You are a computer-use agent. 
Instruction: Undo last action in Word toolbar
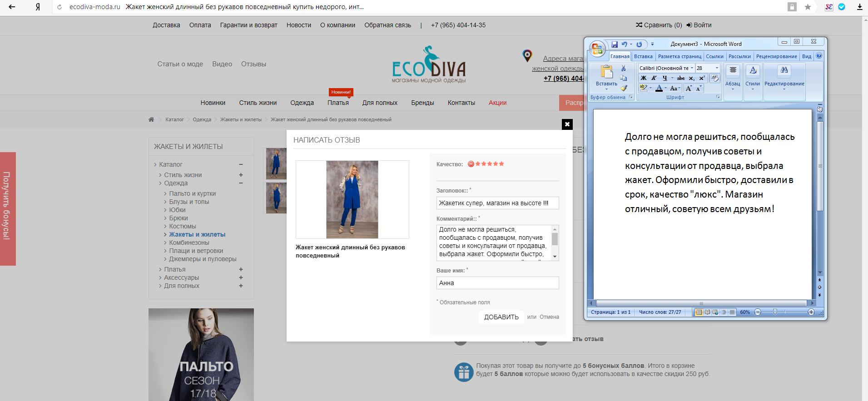tap(625, 44)
